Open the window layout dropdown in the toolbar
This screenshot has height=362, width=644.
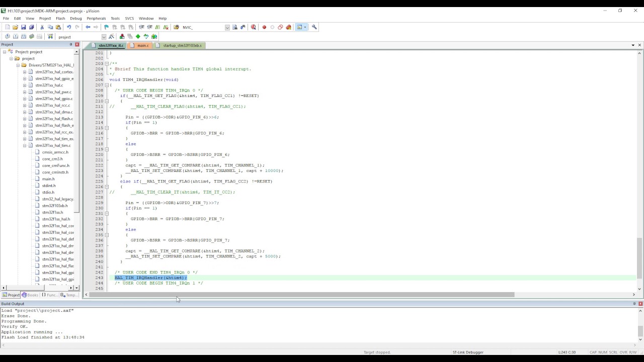tap(305, 27)
